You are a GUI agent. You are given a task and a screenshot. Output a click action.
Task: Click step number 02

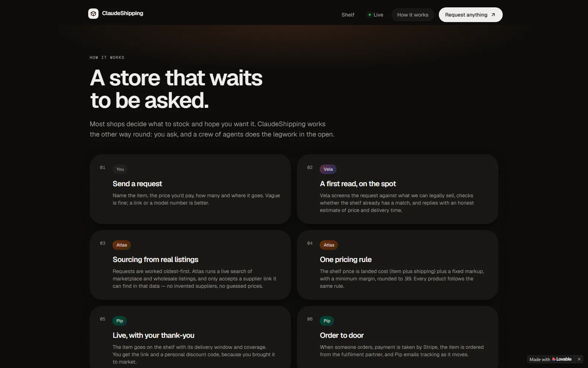310,167
